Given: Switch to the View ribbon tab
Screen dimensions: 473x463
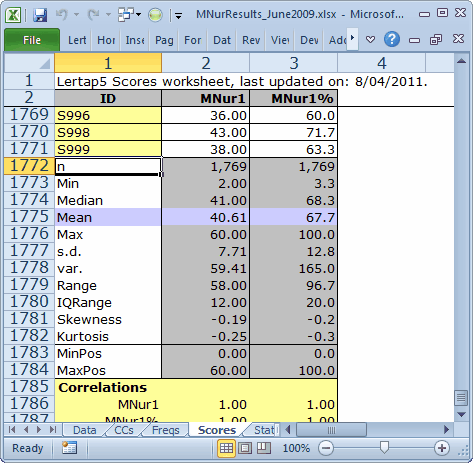Looking at the screenshot, I should click(280, 40).
